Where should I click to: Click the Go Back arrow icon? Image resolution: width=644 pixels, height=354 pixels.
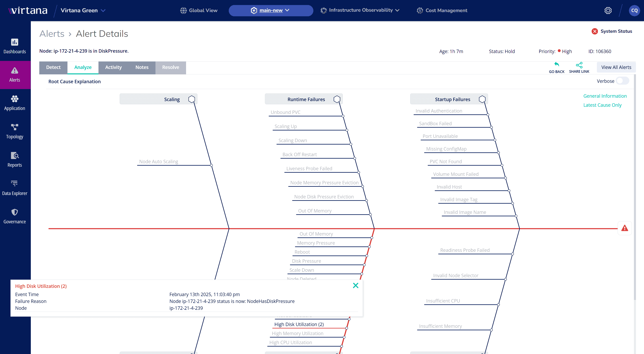(556, 64)
